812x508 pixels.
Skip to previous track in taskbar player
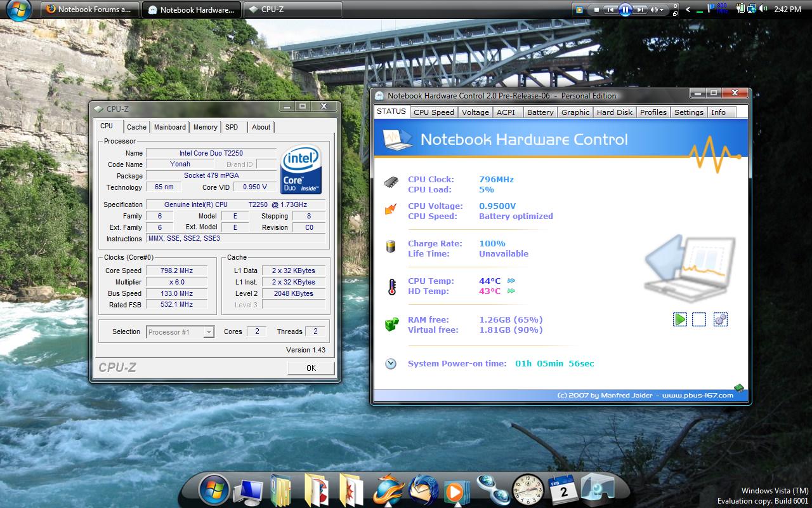click(x=610, y=10)
